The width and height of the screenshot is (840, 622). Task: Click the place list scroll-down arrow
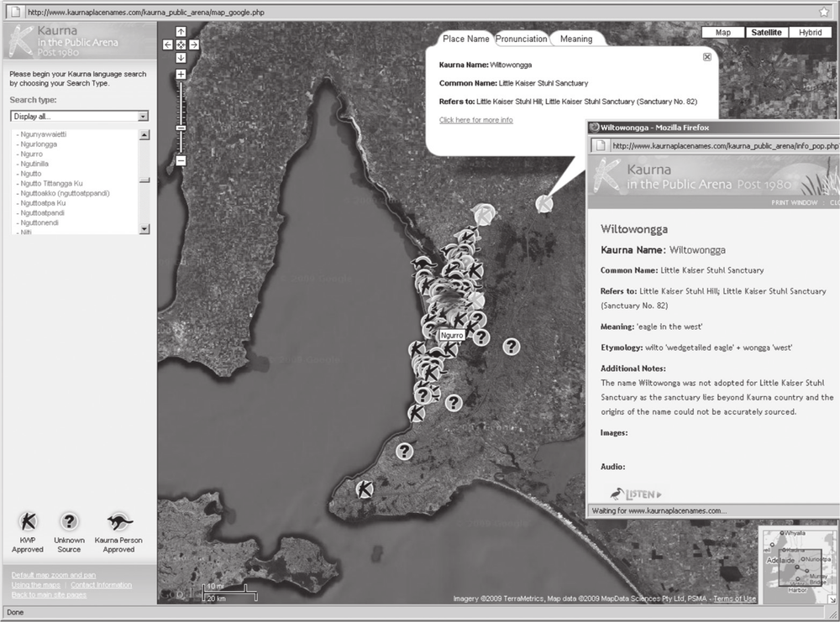pos(144,228)
